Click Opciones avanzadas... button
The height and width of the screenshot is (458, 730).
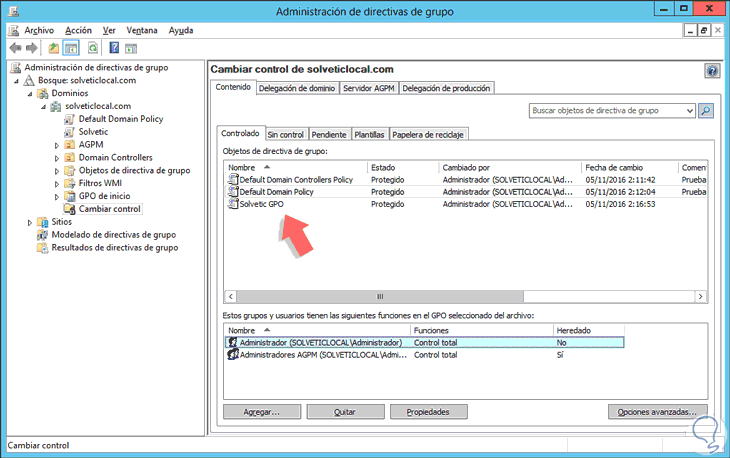pyautogui.click(x=657, y=412)
